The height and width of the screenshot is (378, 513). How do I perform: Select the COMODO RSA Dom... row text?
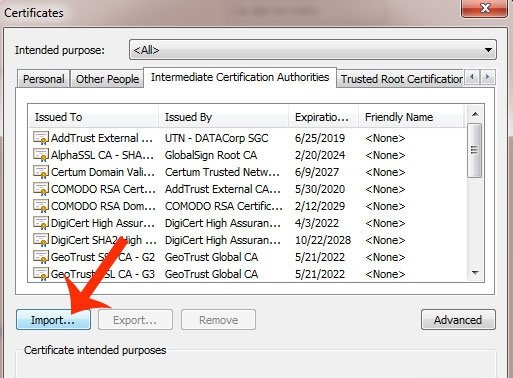point(103,206)
